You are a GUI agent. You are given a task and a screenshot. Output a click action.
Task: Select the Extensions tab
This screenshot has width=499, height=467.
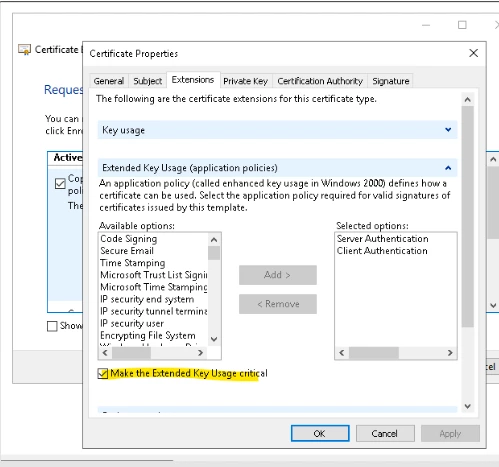click(193, 80)
